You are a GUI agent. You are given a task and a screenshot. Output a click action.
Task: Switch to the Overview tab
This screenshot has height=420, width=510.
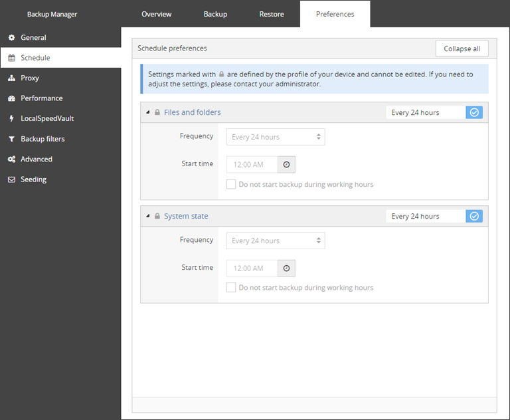pyautogui.click(x=157, y=14)
